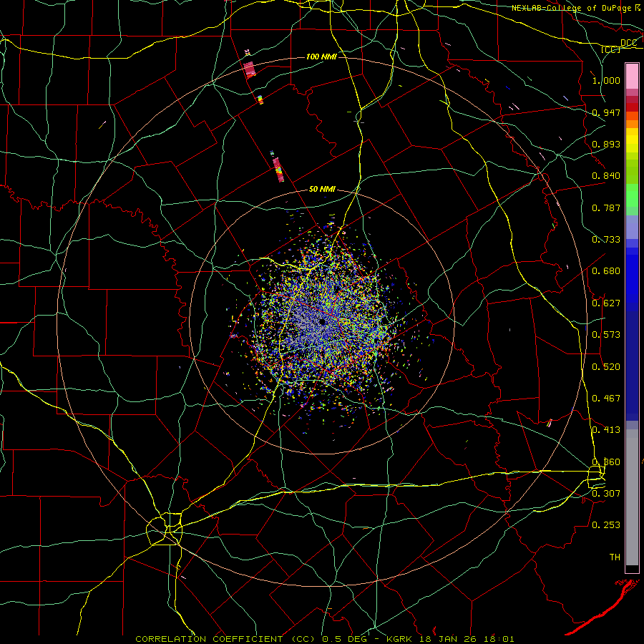Click the DCC label above the color scale
644x644 pixels.
point(628,43)
